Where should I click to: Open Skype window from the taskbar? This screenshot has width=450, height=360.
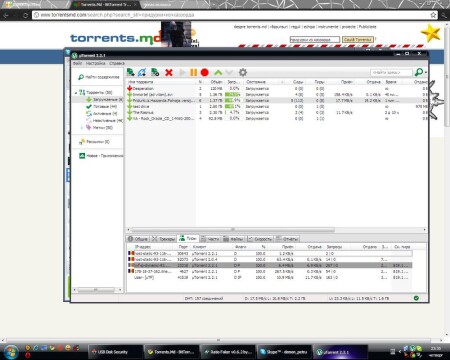(284, 352)
